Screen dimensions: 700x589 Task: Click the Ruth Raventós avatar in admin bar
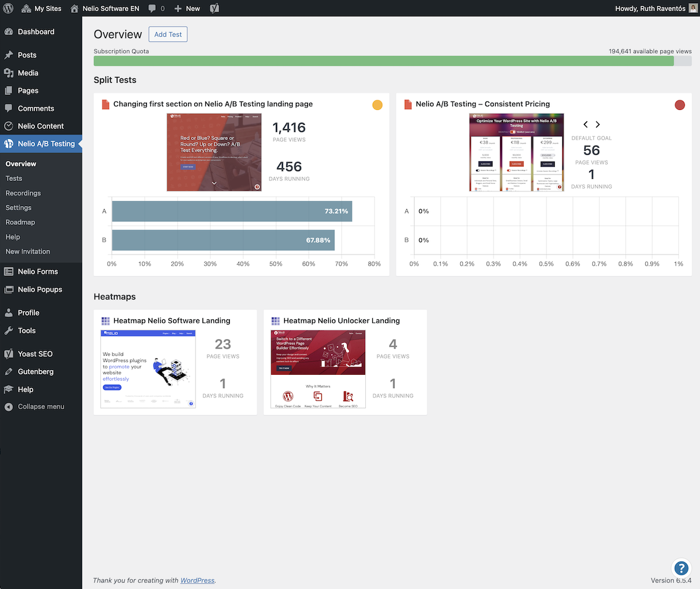click(x=693, y=8)
